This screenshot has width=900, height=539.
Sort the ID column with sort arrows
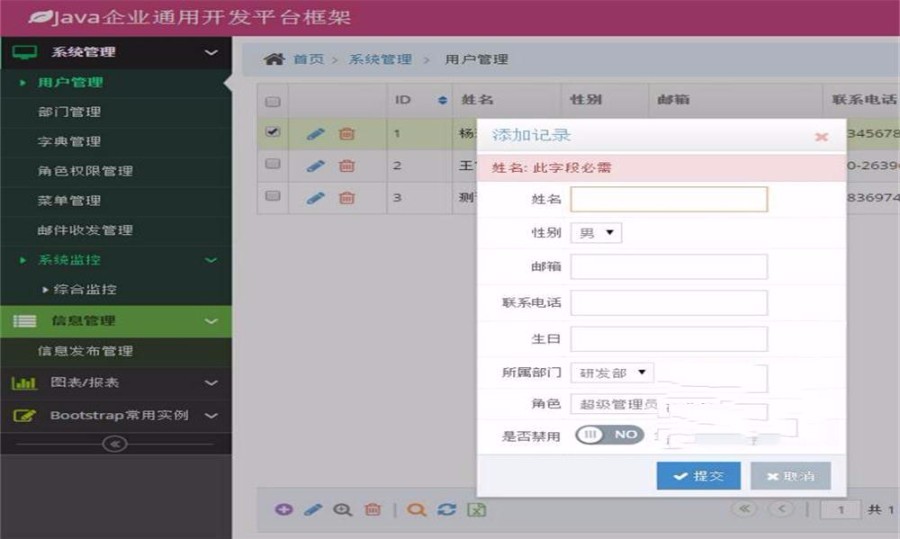[x=442, y=100]
